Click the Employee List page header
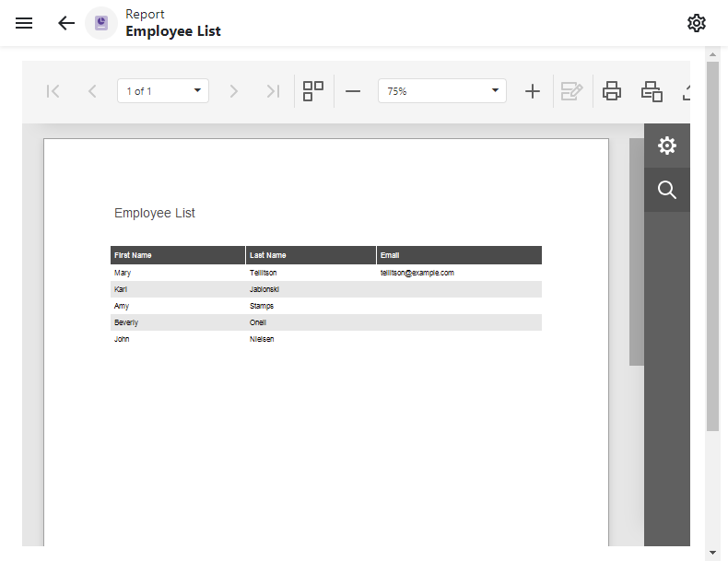The image size is (728, 561). [x=173, y=31]
